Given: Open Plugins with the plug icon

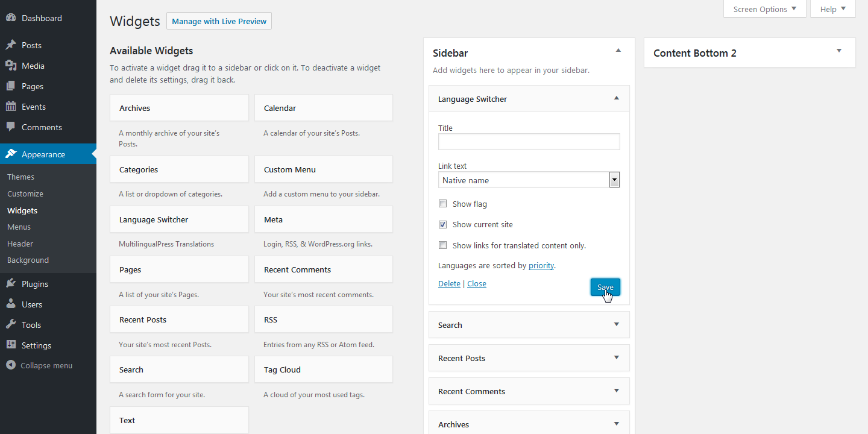Looking at the screenshot, I should coord(12,283).
